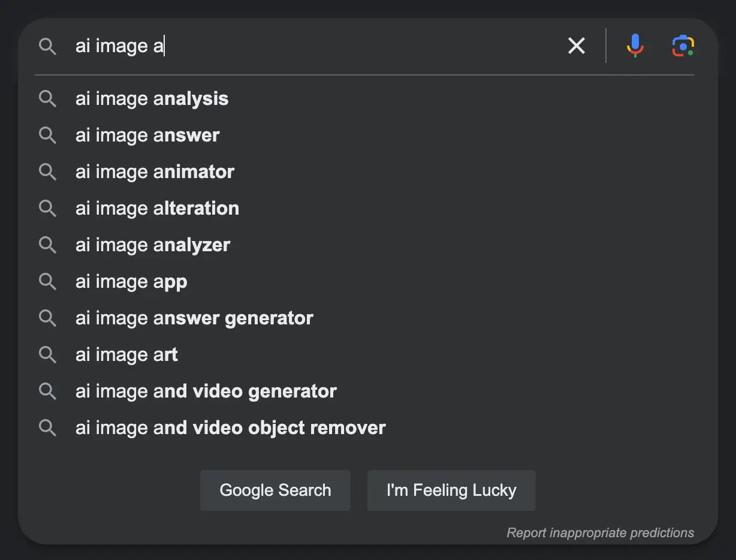The width and height of the screenshot is (736, 560).
Task: Click the Google Search button
Action: (275, 490)
